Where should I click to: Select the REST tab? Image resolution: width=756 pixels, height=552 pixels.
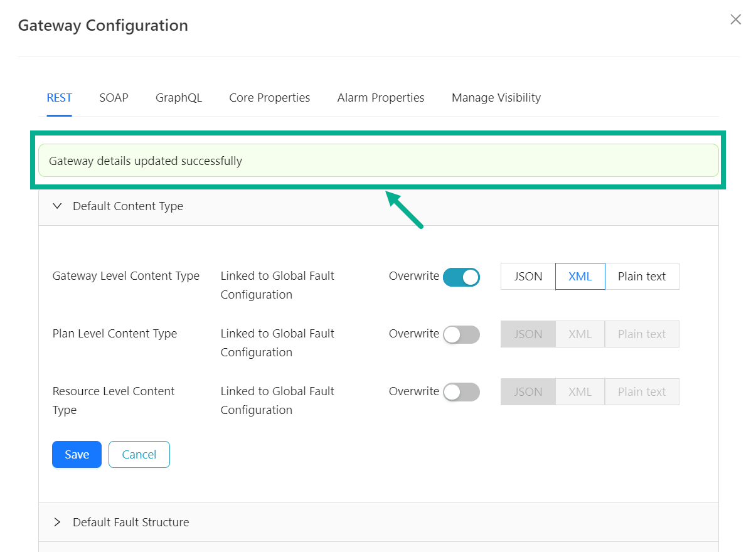pyautogui.click(x=59, y=98)
